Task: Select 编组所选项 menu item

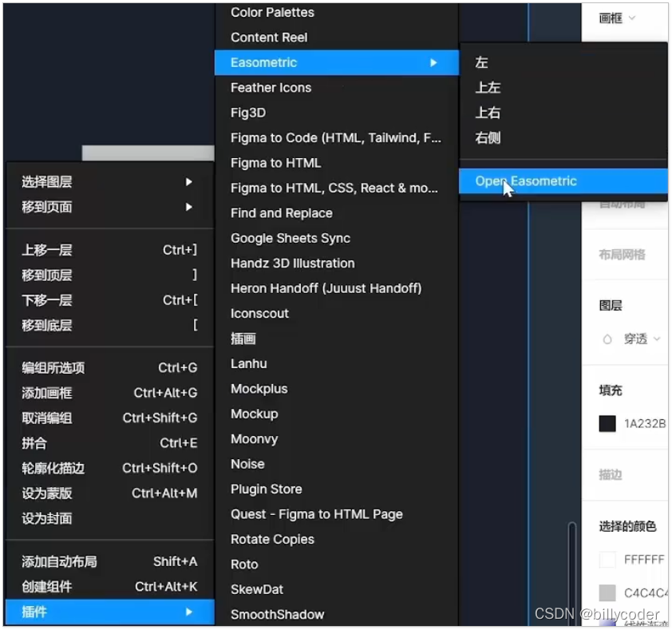Action: (x=109, y=367)
